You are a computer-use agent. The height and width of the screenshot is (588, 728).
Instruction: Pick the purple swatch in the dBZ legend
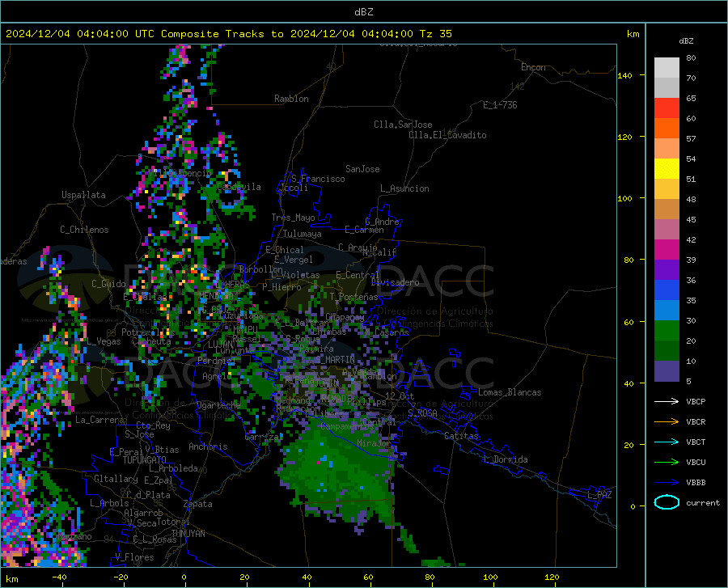tap(667, 270)
